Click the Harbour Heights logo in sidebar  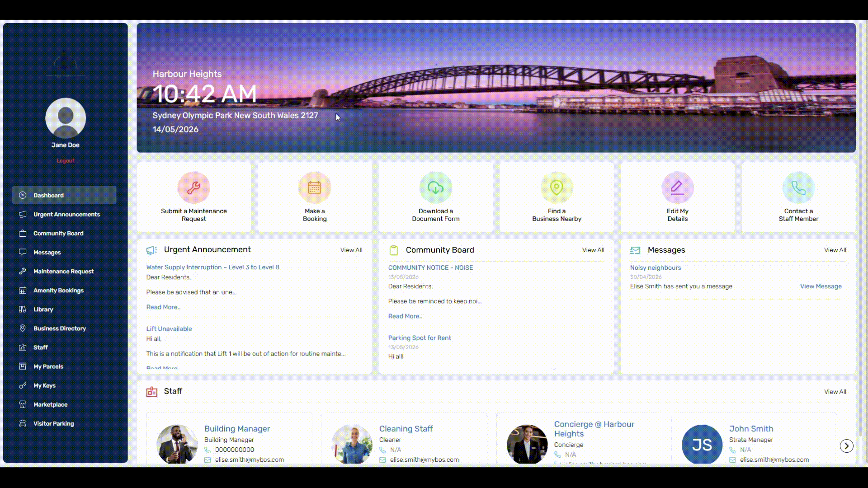pyautogui.click(x=66, y=64)
